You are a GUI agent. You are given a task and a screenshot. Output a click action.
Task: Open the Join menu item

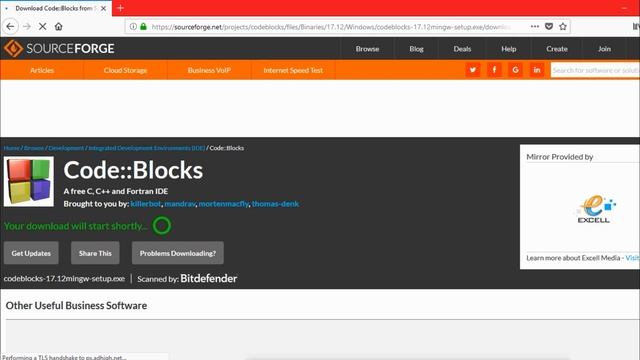[604, 49]
